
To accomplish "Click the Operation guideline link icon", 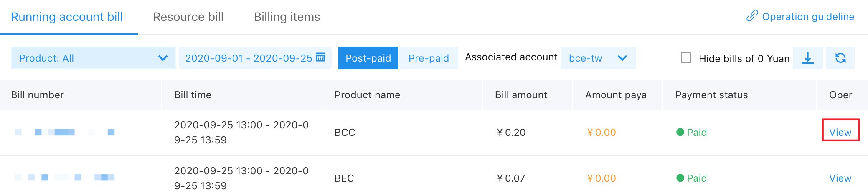I will click(752, 16).
